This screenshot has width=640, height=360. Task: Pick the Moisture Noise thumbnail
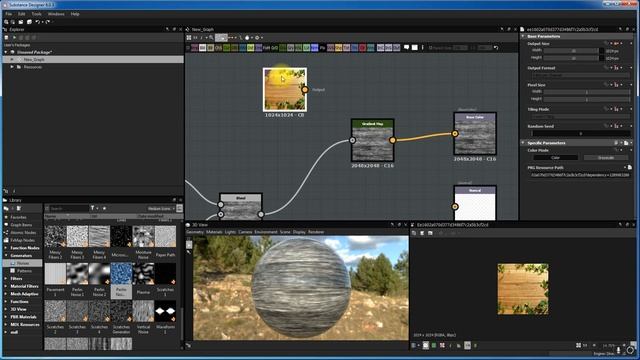(x=143, y=236)
